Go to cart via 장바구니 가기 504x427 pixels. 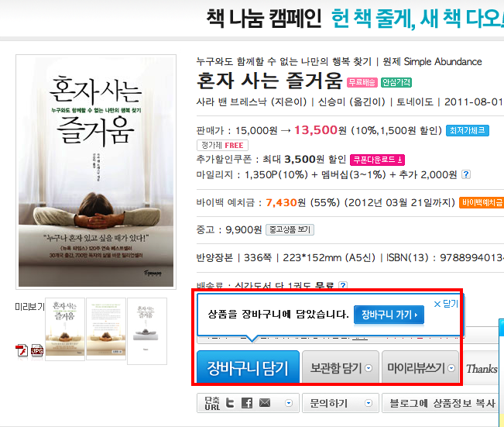point(389,315)
